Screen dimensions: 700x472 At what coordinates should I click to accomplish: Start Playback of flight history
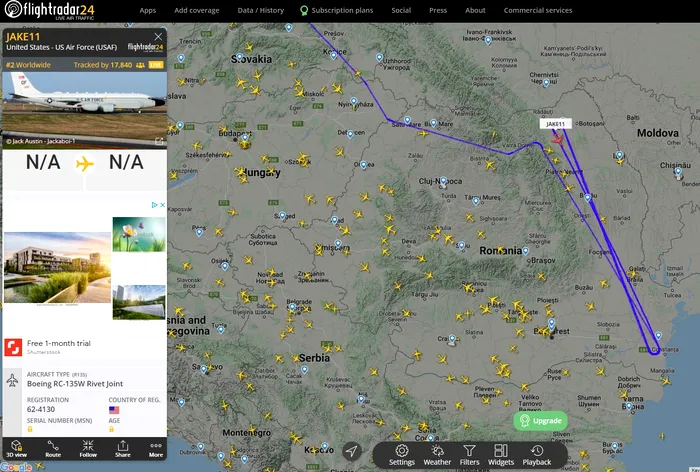(537, 455)
